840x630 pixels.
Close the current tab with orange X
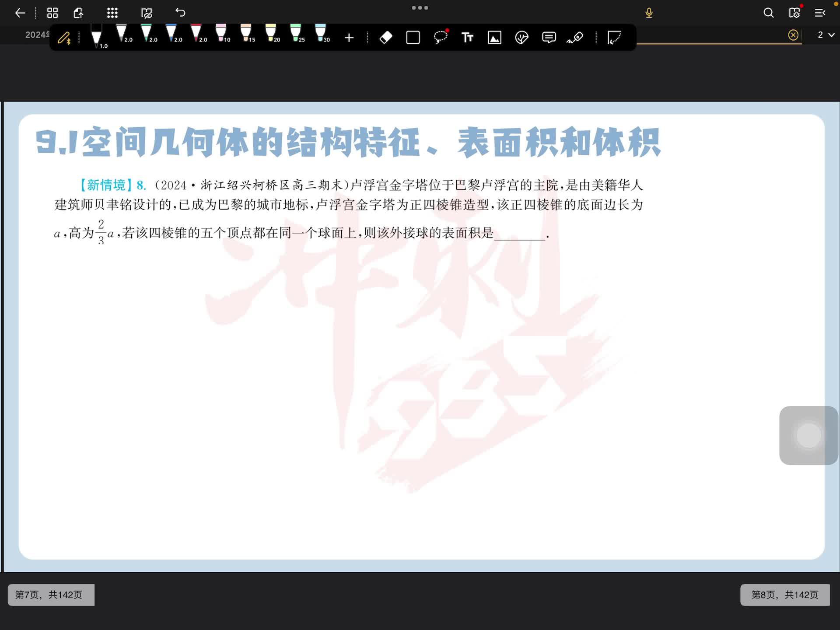click(793, 35)
